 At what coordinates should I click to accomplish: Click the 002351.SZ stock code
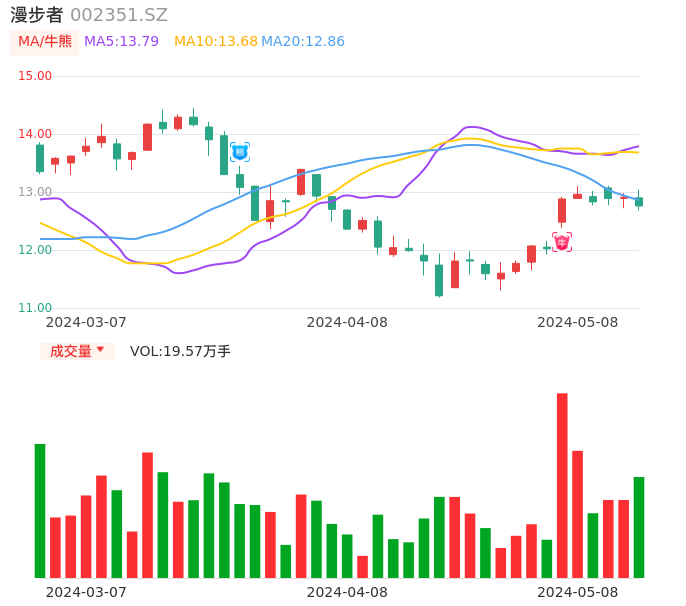coord(119,15)
